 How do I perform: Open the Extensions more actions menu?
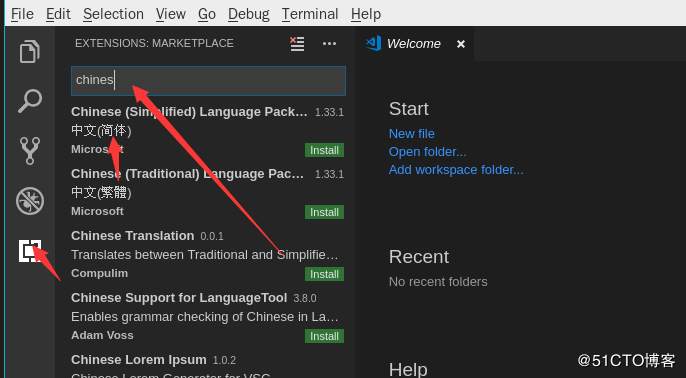(x=329, y=44)
